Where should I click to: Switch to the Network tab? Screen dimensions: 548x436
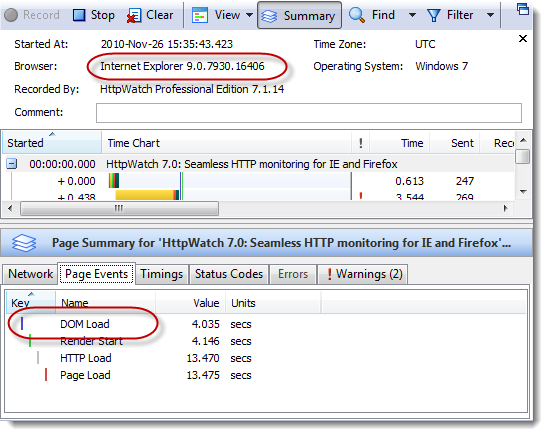(30, 274)
